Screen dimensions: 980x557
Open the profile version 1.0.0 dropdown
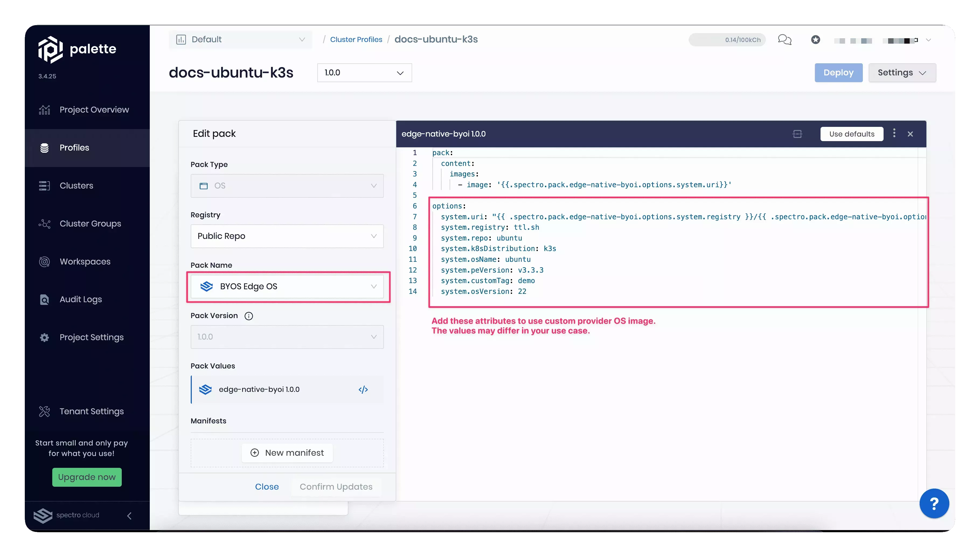click(x=364, y=73)
